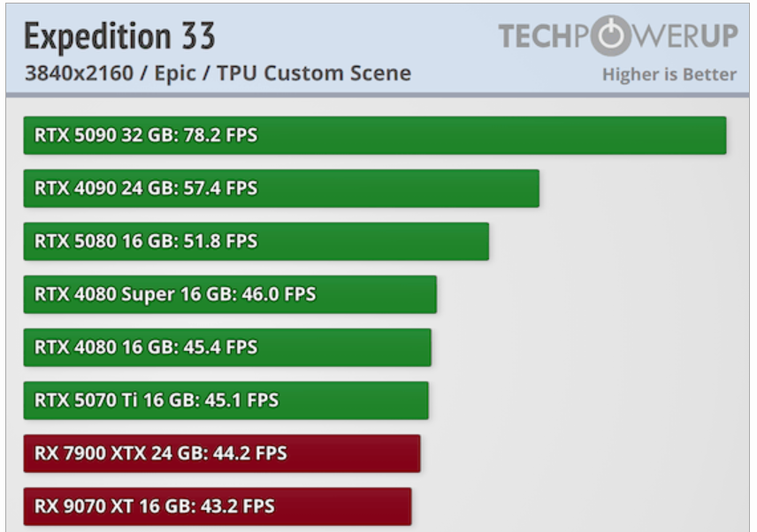This screenshot has width=757, height=532.
Task: Click the RTX 4080 Super 16 GB bar
Action: pyautogui.click(x=230, y=294)
